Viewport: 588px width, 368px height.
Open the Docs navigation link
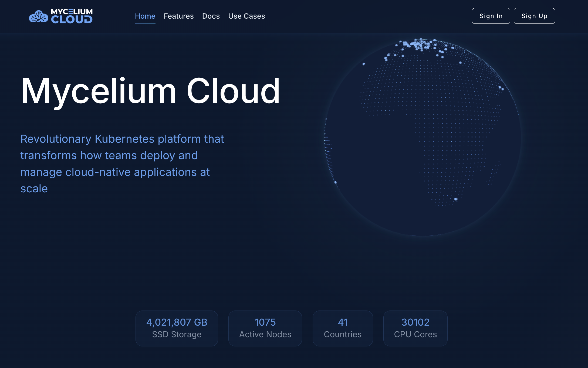(211, 16)
